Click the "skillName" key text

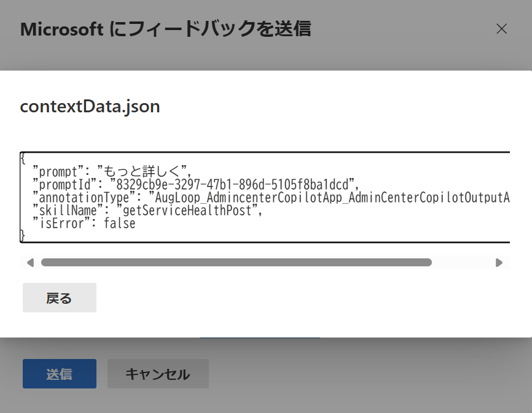pos(68,210)
